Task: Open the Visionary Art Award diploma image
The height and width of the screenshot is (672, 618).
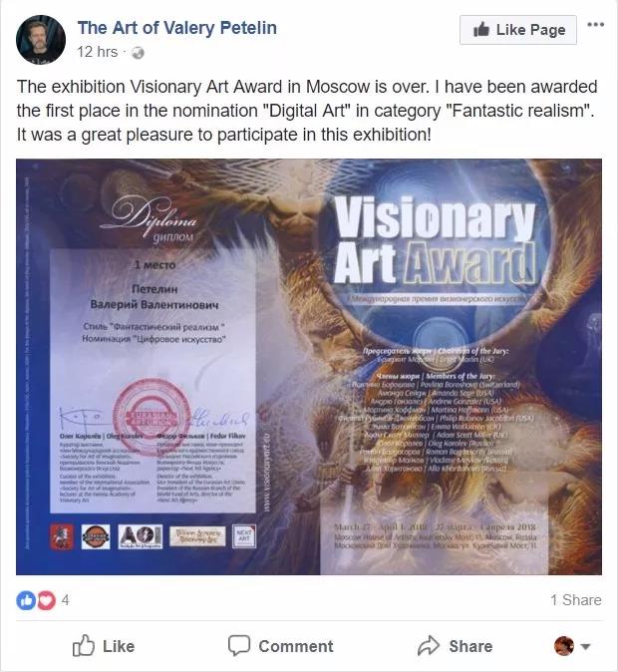Action: pyautogui.click(x=309, y=367)
